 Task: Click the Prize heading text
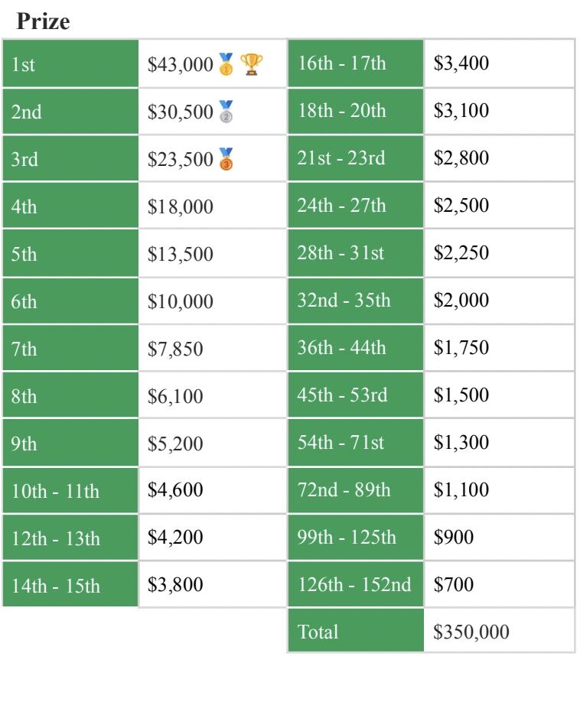[x=43, y=21]
